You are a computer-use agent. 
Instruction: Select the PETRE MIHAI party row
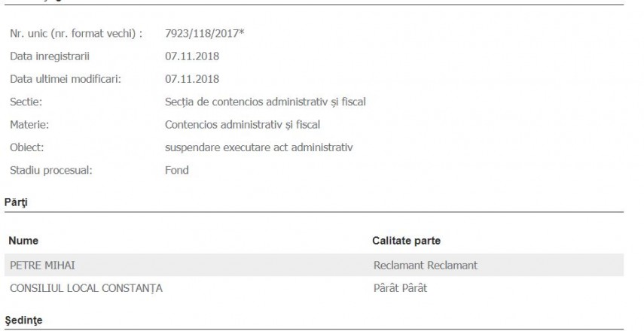42,266
